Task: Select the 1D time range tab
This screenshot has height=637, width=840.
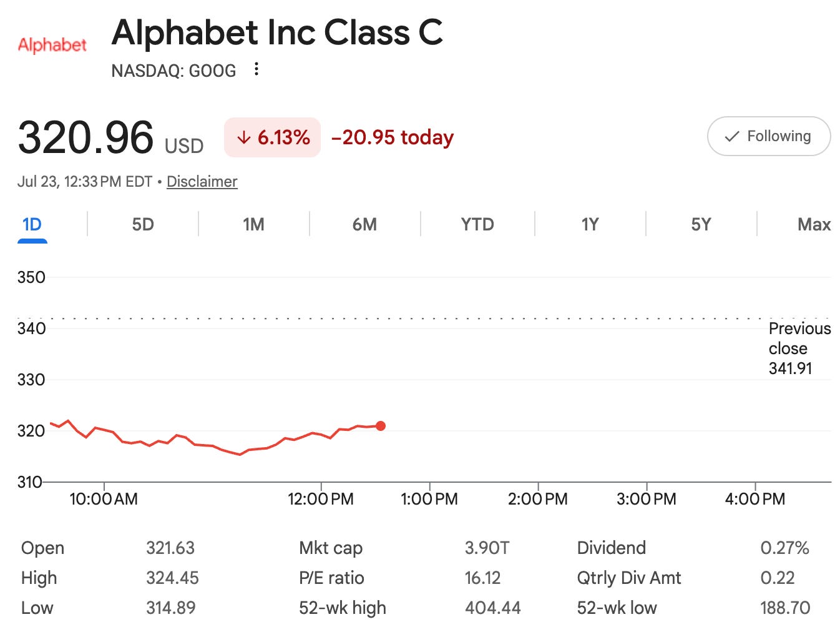Action: 32,224
